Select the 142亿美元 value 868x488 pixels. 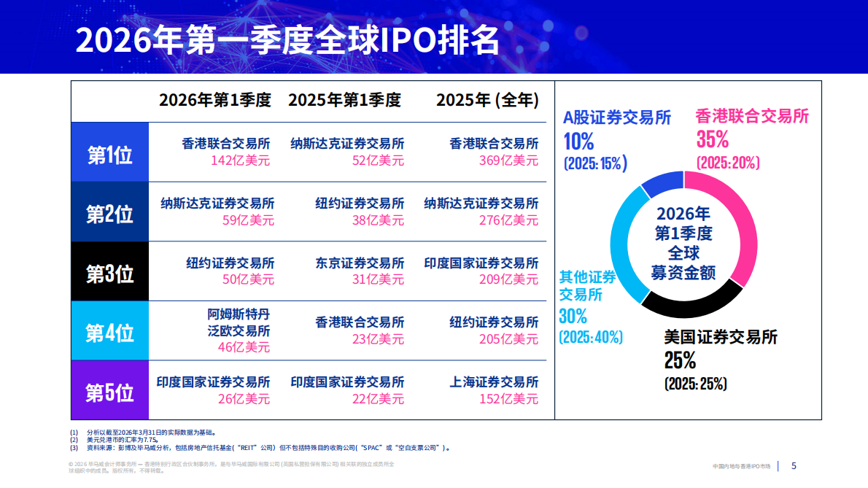240,160
